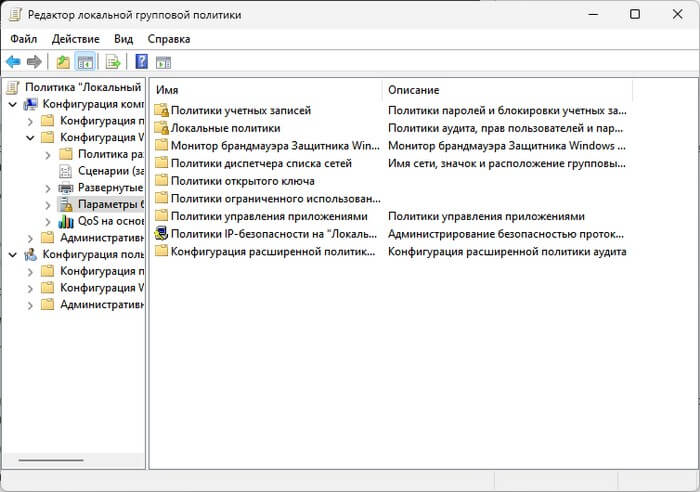Go up one level using folder toolbar icon
700x492 pixels.
coord(63,62)
